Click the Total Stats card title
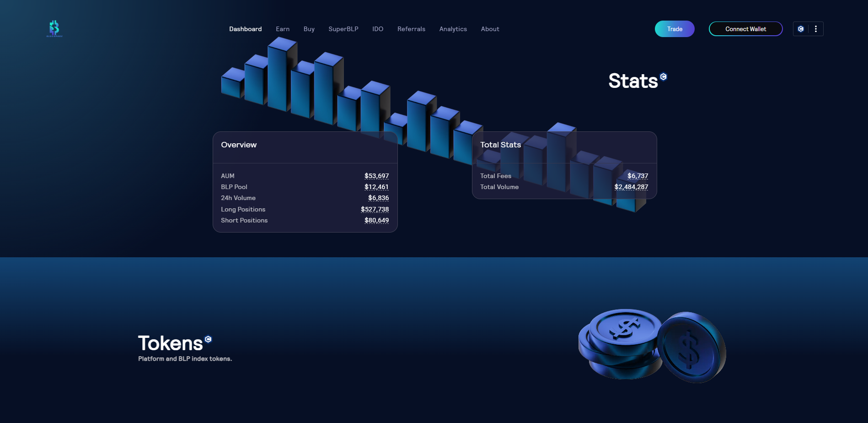Viewport: 868px width, 423px height. click(500, 145)
